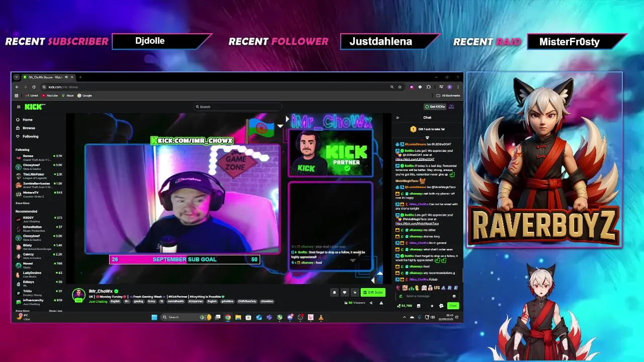Open Windows Start menu
Image resolution: width=644 pixels, height=362 pixels.
154,317
